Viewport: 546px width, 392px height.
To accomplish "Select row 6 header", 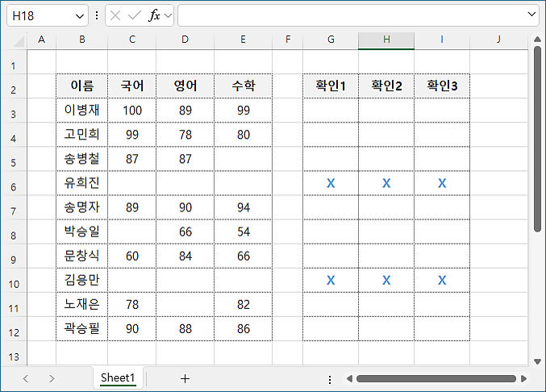I will pyautogui.click(x=13, y=183).
